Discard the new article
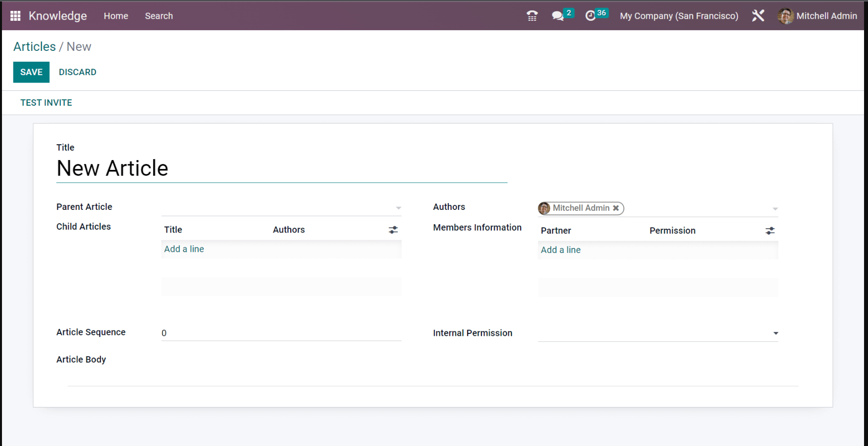Image resolution: width=868 pixels, height=446 pixels. click(x=78, y=72)
